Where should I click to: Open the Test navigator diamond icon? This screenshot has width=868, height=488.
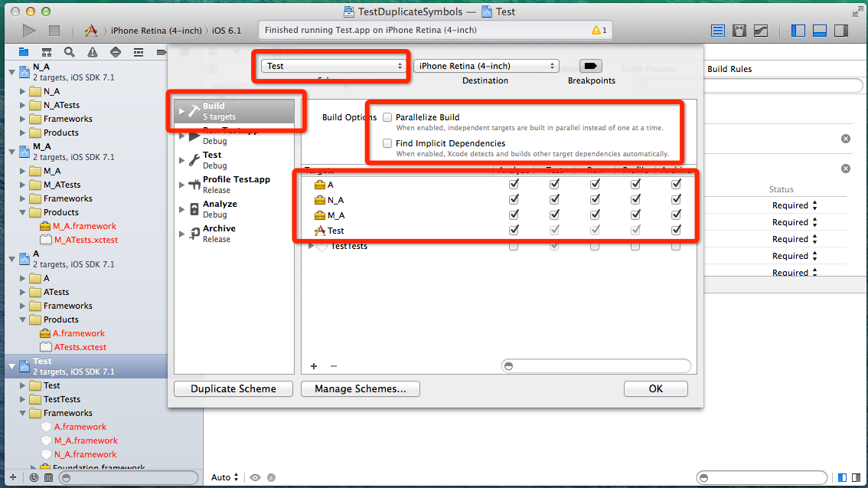click(115, 52)
